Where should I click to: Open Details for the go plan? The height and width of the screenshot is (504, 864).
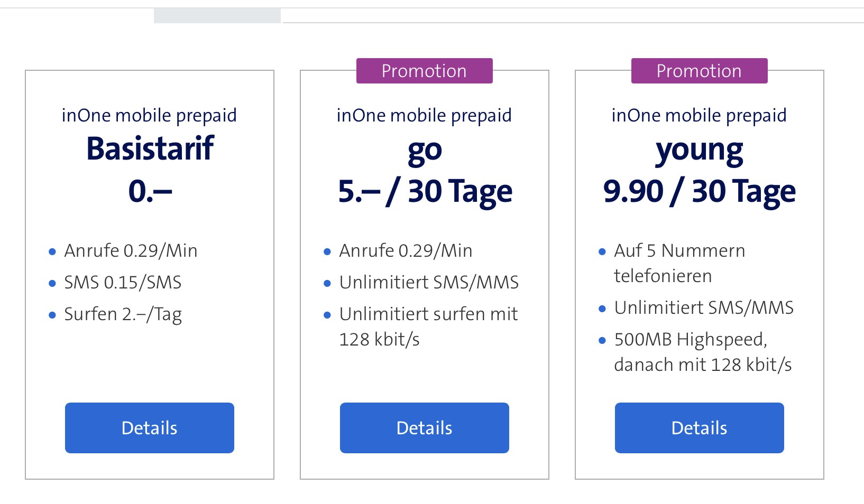click(x=424, y=428)
